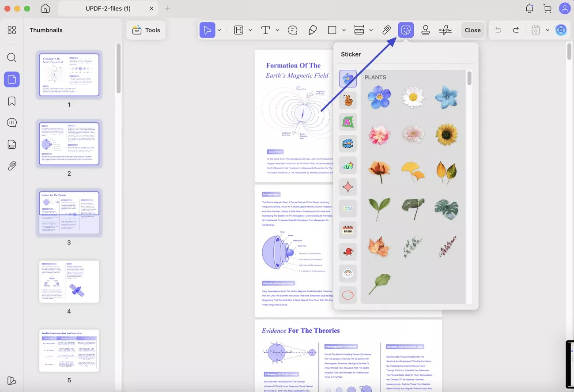Click the Close button in toolbar
Image resolution: width=574 pixels, height=392 pixels.
tap(472, 30)
